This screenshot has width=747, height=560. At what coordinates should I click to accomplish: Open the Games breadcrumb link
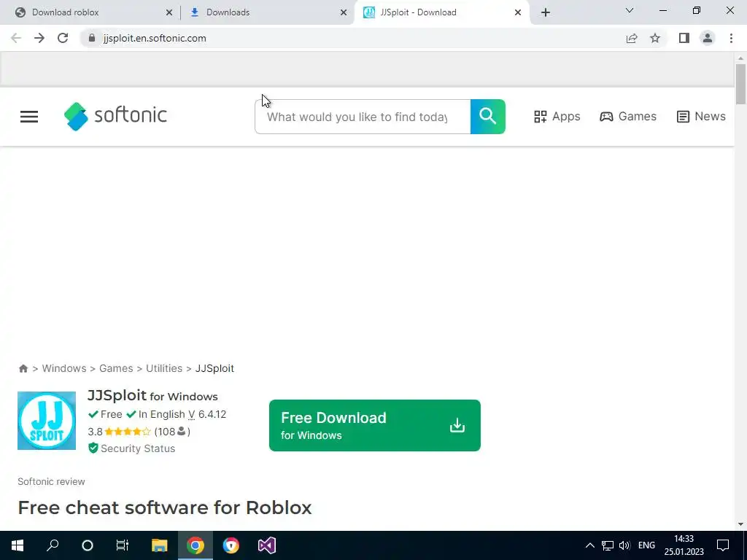[x=116, y=368]
